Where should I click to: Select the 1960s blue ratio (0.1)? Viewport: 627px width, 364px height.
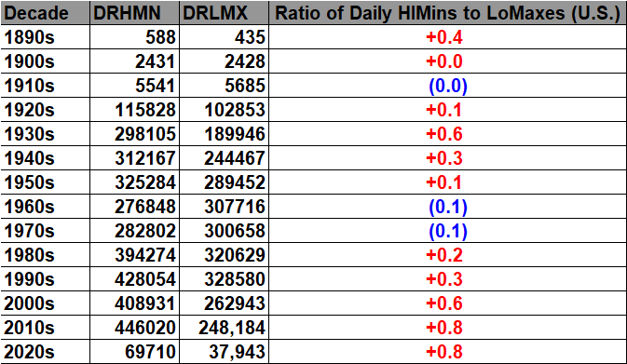click(448, 207)
